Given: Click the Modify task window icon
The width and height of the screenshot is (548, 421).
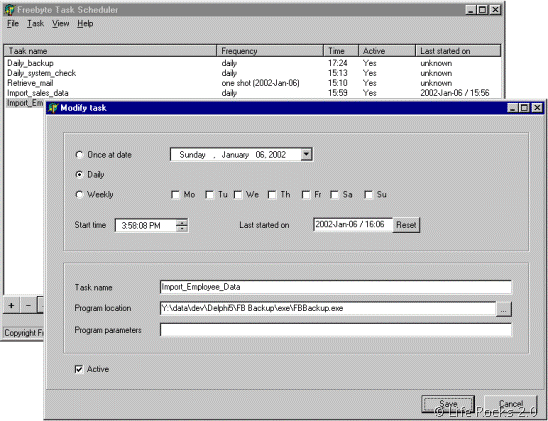Looking at the screenshot, I should click(x=53, y=108).
